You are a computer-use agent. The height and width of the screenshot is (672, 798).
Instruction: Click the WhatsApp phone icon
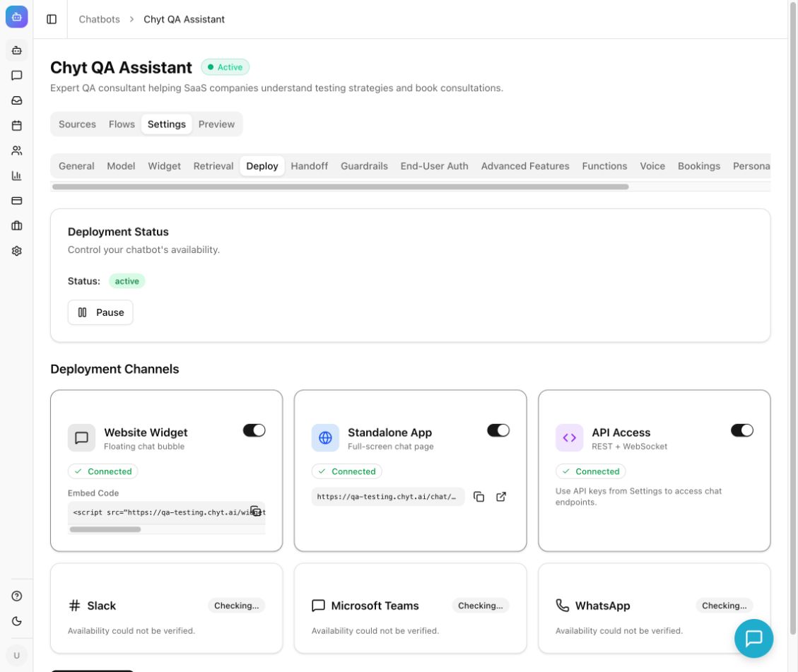(562, 606)
